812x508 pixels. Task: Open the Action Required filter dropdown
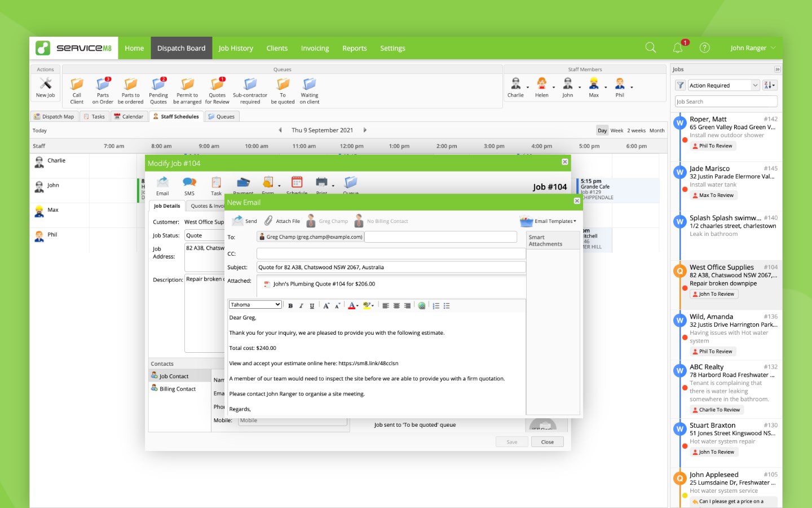(x=724, y=85)
